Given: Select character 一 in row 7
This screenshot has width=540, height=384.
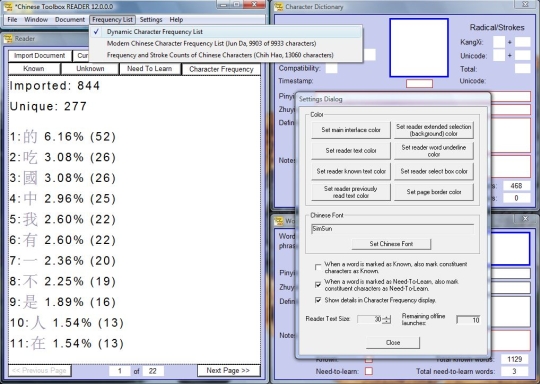Looking at the screenshot, I should [x=30, y=261].
